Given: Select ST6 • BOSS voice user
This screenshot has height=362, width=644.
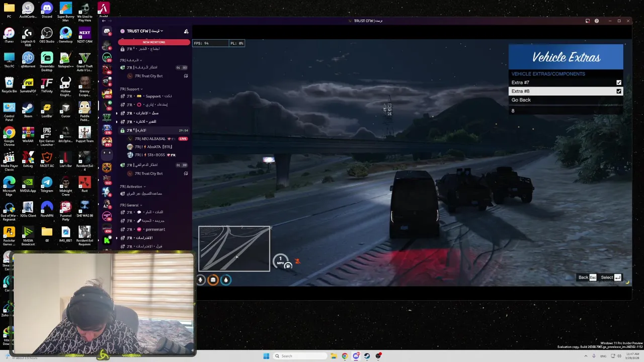Looking at the screenshot, I should coord(151,155).
